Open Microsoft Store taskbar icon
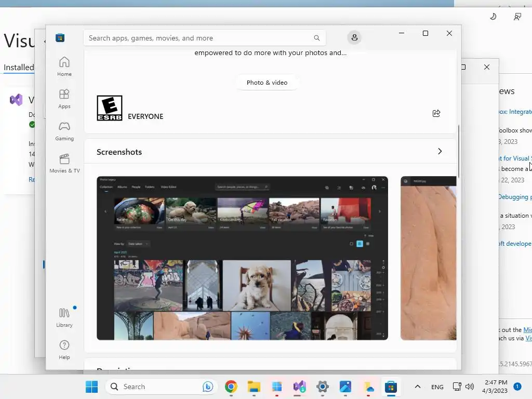 click(x=391, y=387)
